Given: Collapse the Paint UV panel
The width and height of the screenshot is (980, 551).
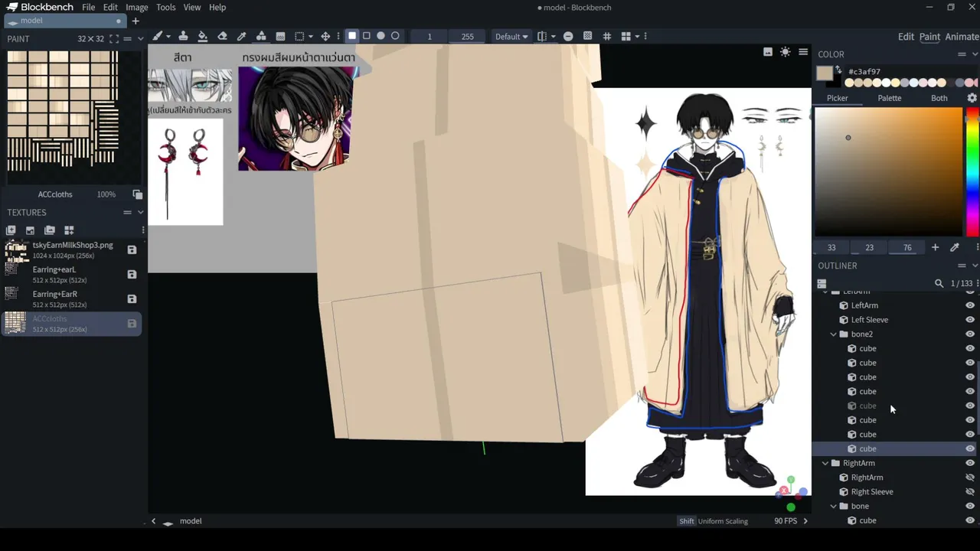Looking at the screenshot, I should coord(140,38).
